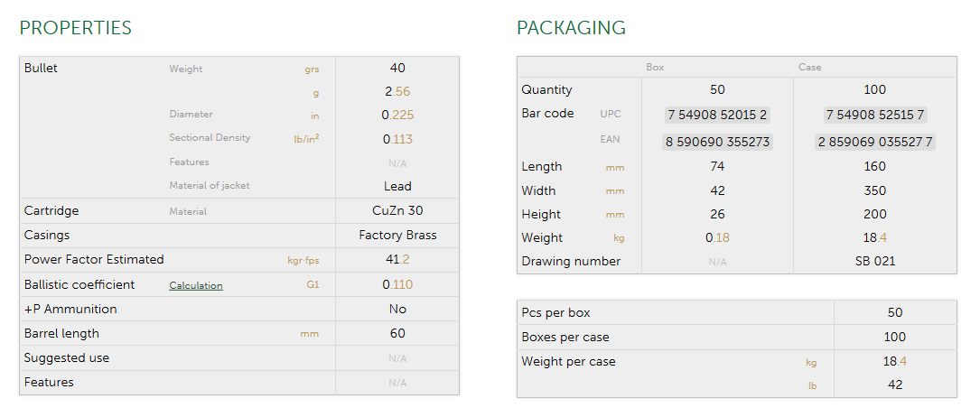The image size is (980, 417).
Task: Click the Suggested use row label
Action: pos(67,357)
